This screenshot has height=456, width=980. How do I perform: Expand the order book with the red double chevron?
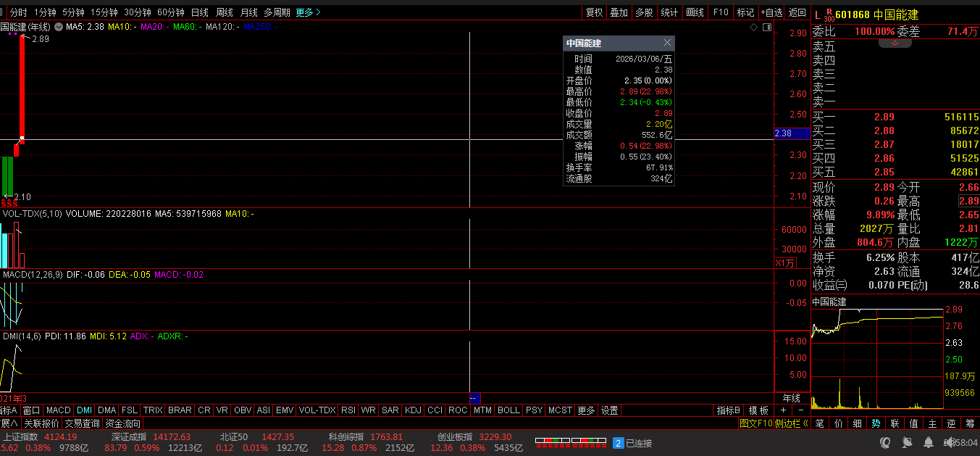(895, 43)
